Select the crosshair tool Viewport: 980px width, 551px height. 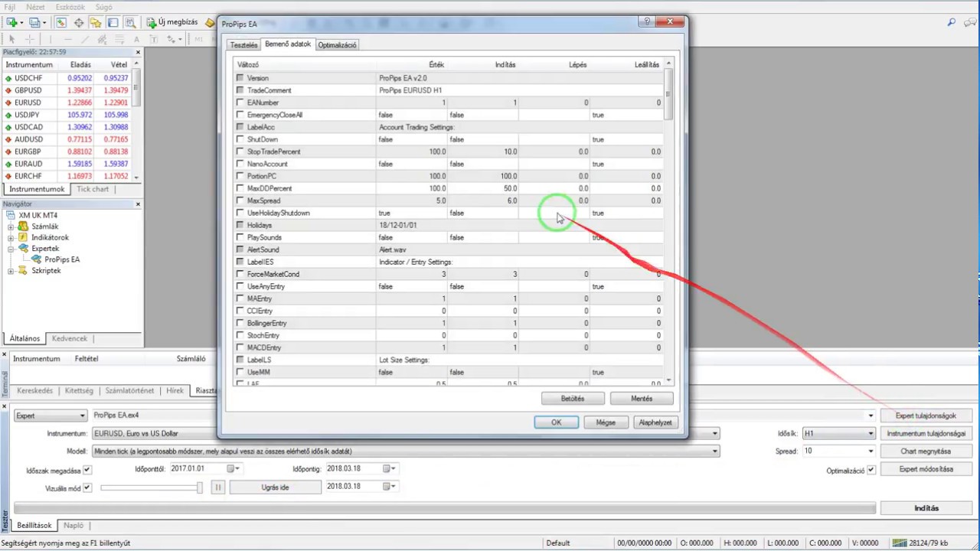point(30,39)
